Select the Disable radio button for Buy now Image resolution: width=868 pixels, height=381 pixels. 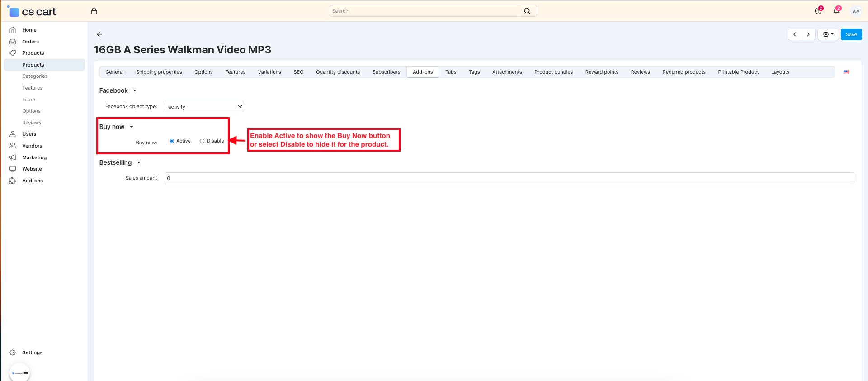(202, 141)
